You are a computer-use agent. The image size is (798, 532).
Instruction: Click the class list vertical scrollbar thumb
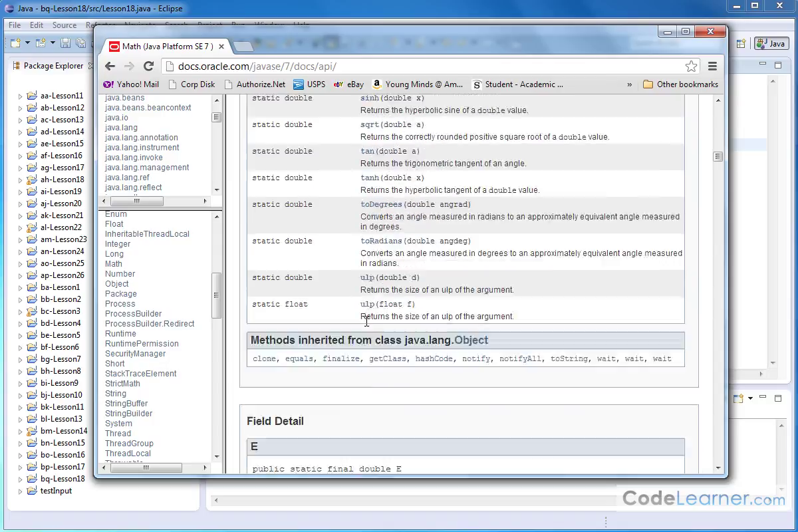pos(216,295)
